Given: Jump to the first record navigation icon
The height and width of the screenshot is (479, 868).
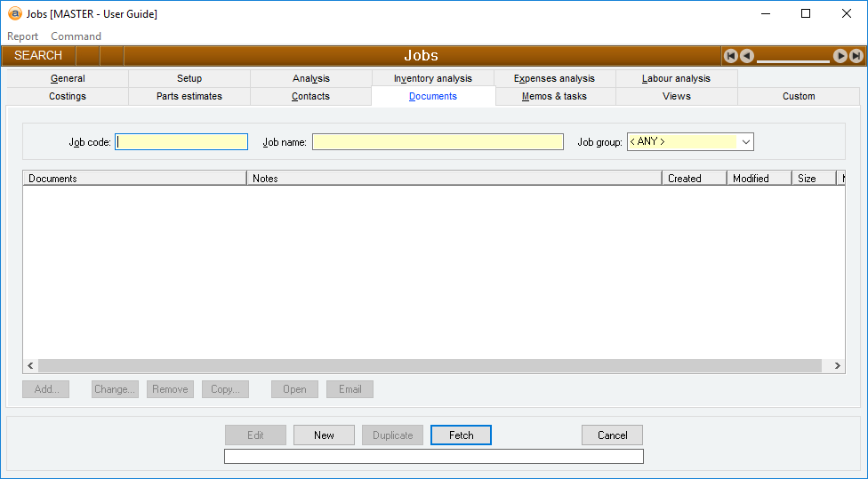Looking at the screenshot, I should pos(731,56).
